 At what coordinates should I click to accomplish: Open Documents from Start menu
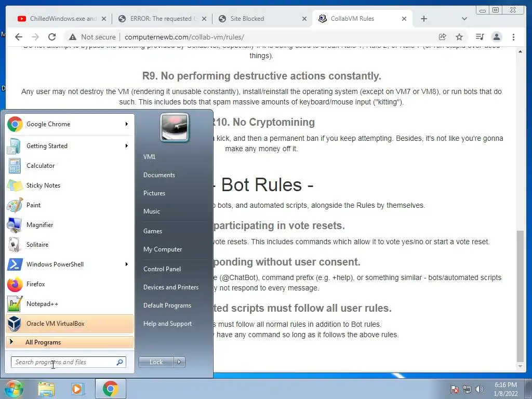point(159,175)
